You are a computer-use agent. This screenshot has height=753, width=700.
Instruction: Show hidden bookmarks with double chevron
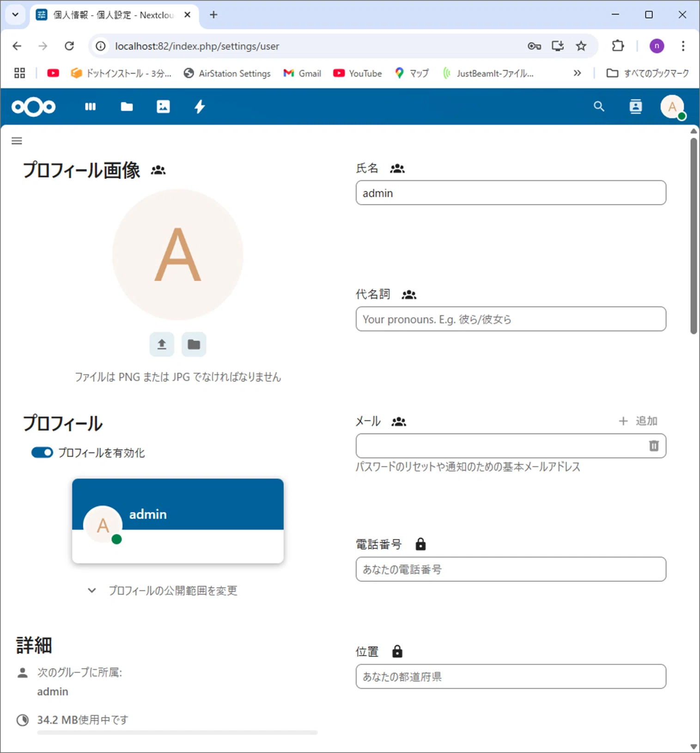pyautogui.click(x=577, y=73)
